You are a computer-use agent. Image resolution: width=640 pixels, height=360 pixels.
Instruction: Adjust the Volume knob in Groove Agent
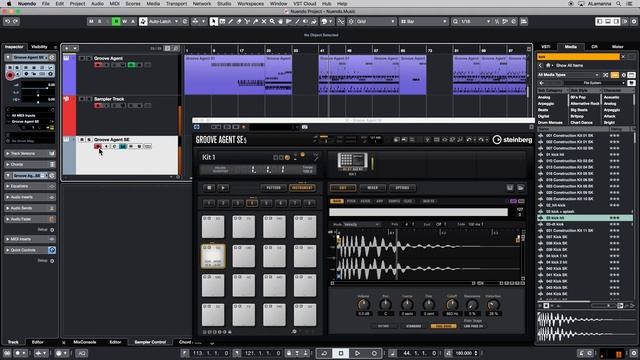click(363, 304)
